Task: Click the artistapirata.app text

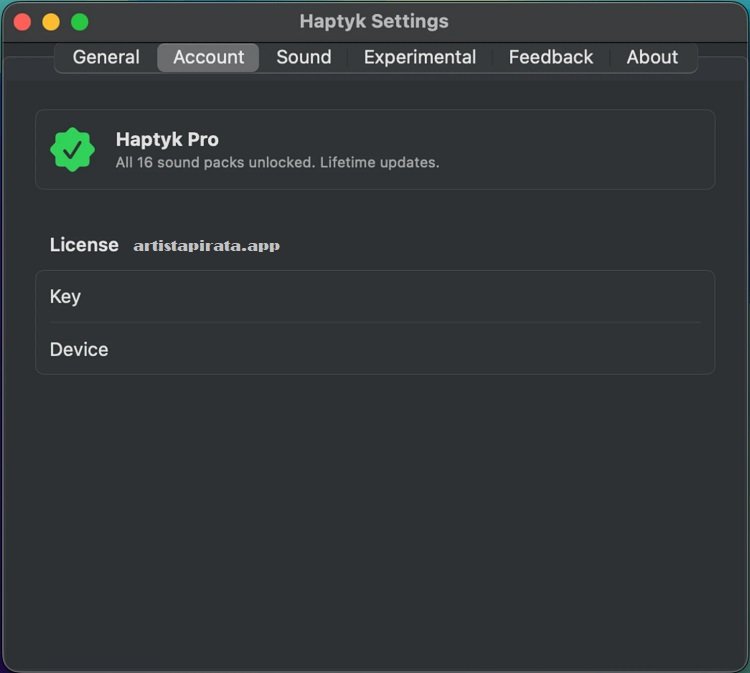Action: click(207, 246)
